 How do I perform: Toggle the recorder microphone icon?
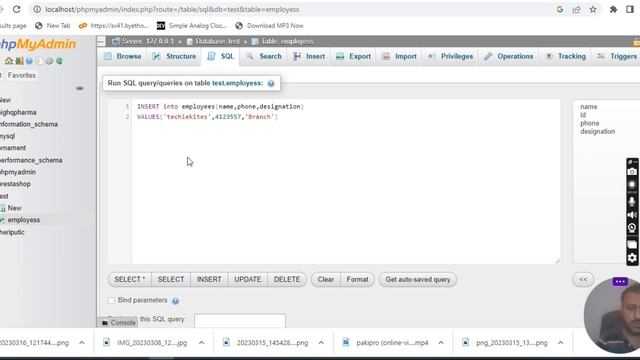point(632,201)
